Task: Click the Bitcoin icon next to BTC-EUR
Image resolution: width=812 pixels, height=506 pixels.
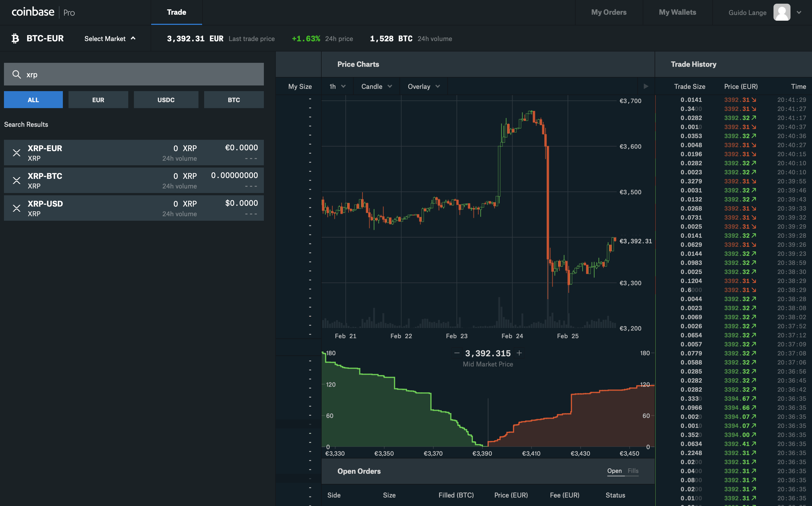Action: pyautogui.click(x=15, y=38)
